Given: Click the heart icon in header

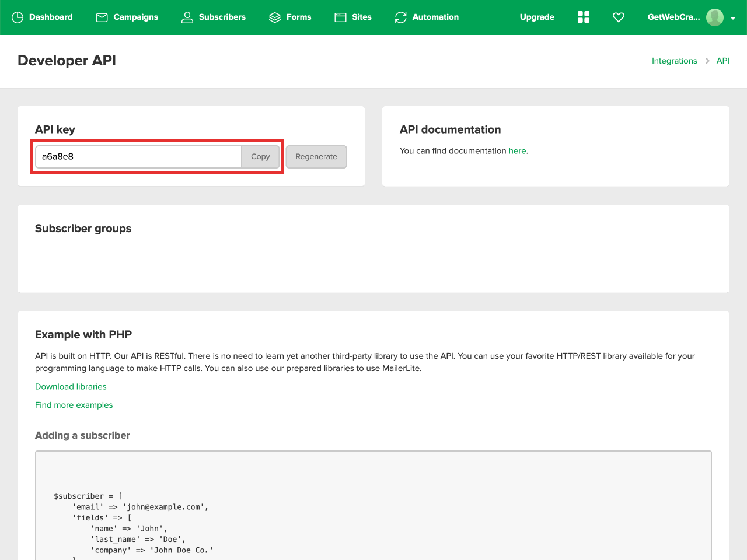Looking at the screenshot, I should click(619, 17).
